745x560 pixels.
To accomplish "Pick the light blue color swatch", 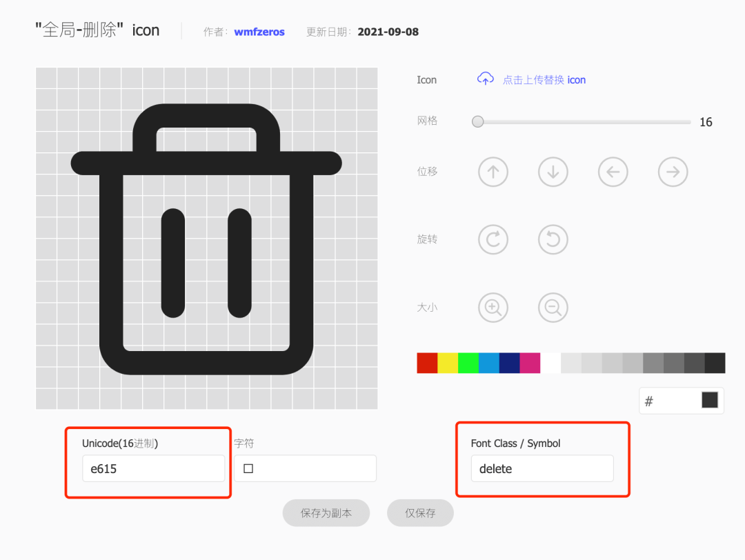I will point(489,363).
